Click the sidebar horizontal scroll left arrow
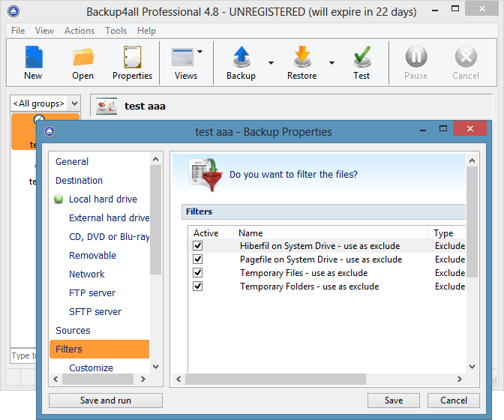The width and height of the screenshot is (504, 420). click(56, 379)
